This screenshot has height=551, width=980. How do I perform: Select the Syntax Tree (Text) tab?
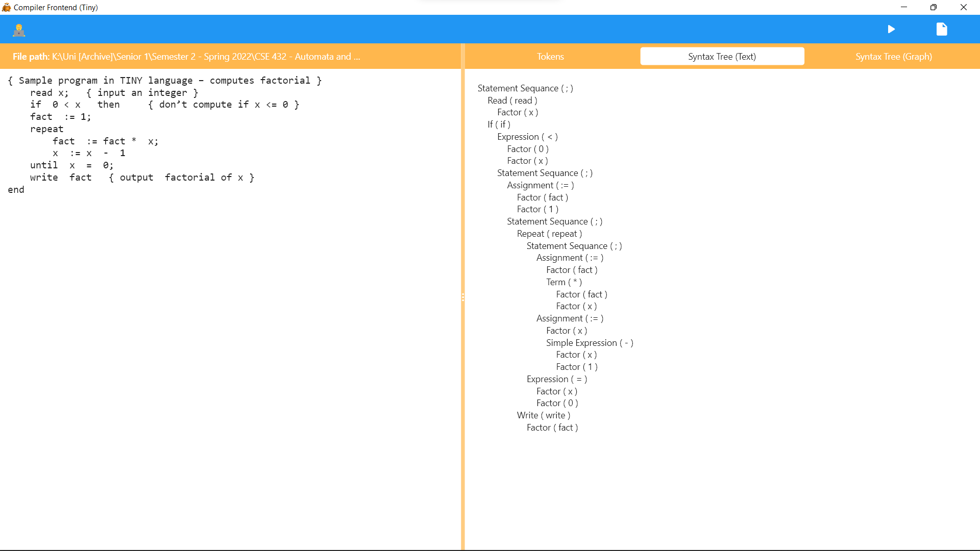tap(722, 57)
